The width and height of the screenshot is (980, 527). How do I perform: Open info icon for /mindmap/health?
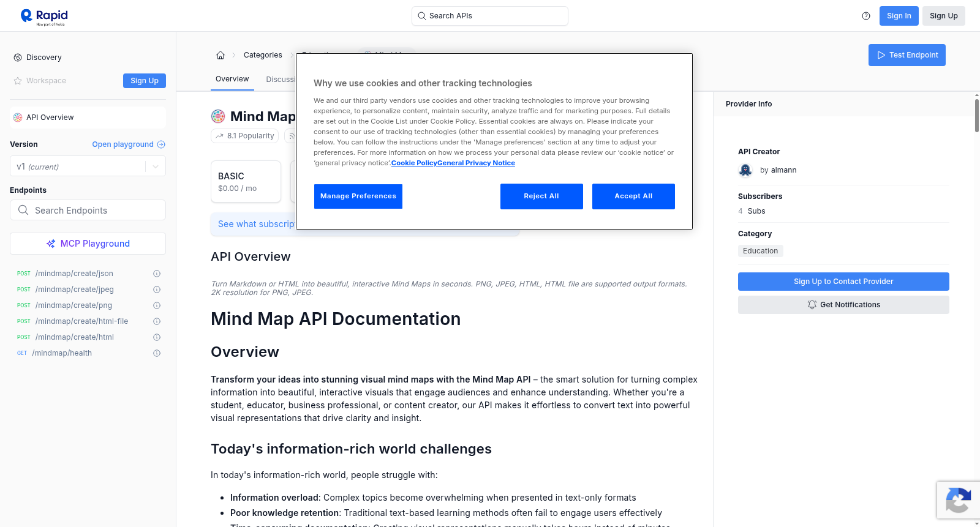(157, 353)
